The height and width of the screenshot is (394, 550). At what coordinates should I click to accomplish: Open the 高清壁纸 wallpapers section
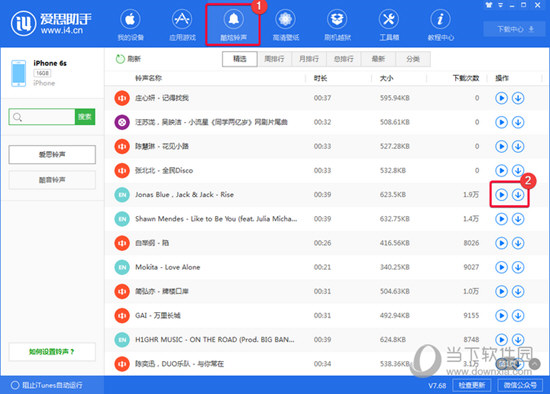(x=286, y=25)
